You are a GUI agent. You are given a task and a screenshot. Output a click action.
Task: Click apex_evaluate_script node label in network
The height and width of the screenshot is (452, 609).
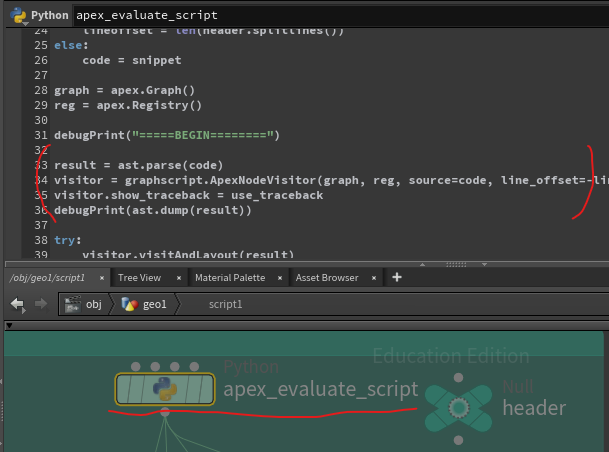coord(321,389)
